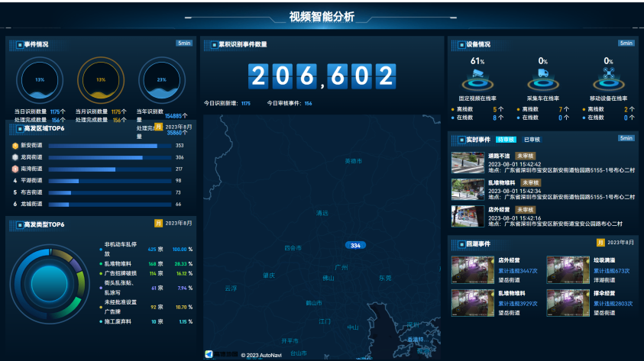This screenshot has height=361, width=644.
Task: Open the 5min refresh selector in 事件情况
Action: (184, 44)
